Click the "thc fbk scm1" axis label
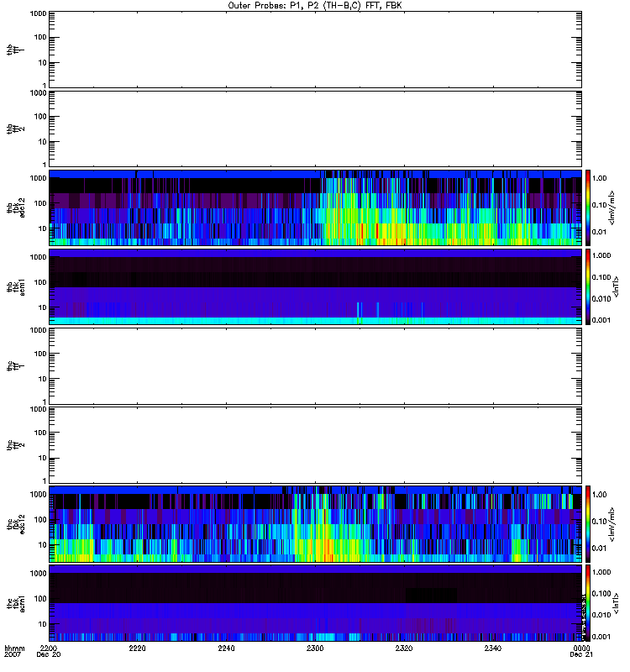Viewport: 630px width, 672px height. pyautogui.click(x=15, y=603)
